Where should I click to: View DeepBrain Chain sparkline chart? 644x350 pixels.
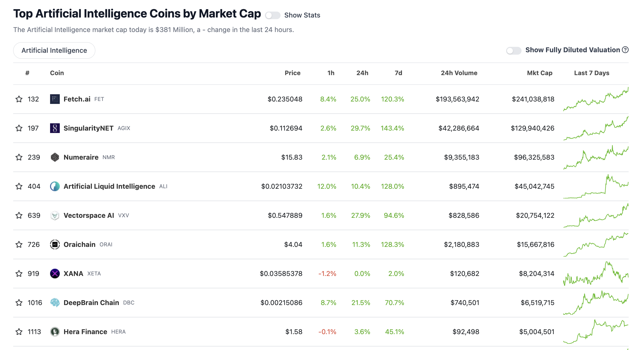(596, 303)
